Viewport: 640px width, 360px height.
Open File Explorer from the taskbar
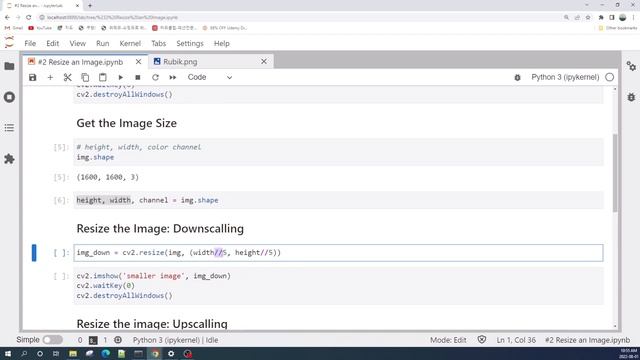tap(73, 353)
